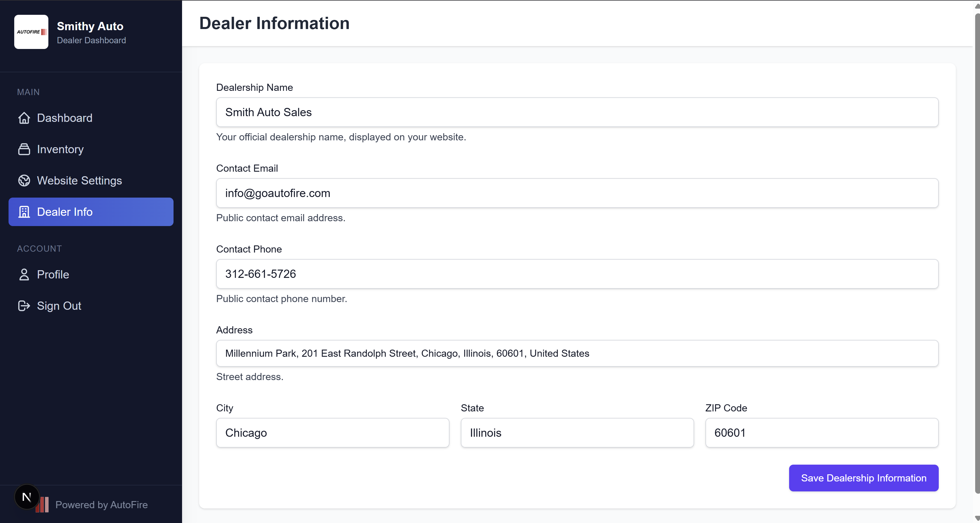980x523 pixels.
Task: Open the Dashboard menu item
Action: (65, 118)
